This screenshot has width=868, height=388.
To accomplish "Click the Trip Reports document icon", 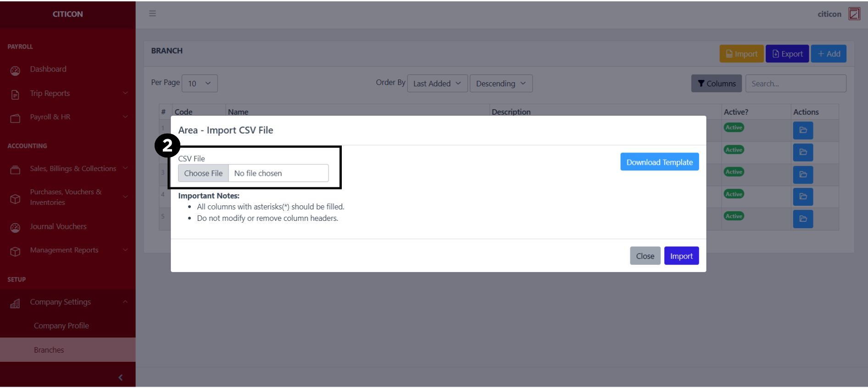I will coord(15,94).
